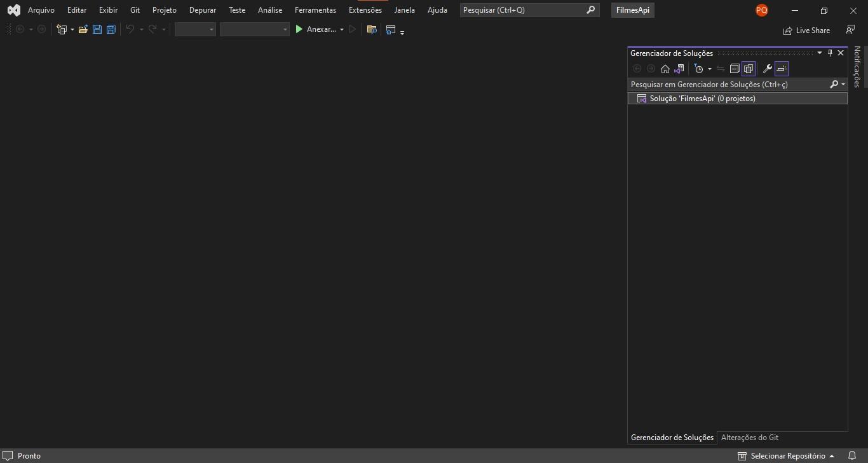Click the Pronto status bar text
This screenshot has width=868, height=463.
coord(29,456)
